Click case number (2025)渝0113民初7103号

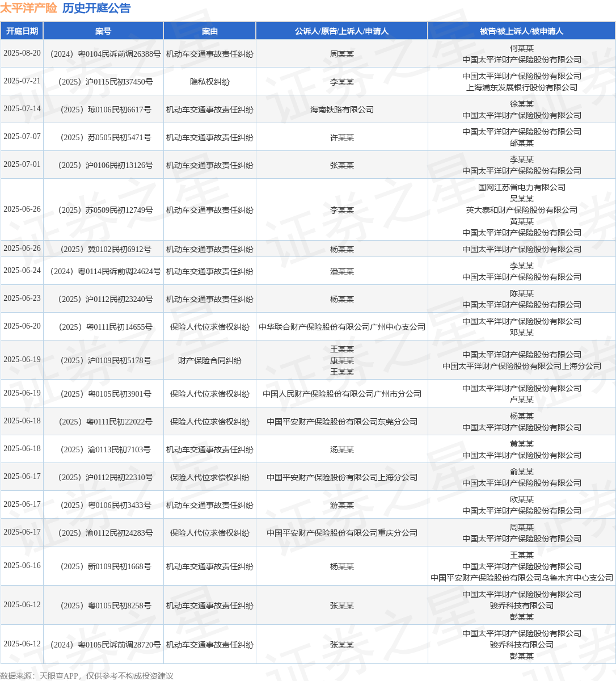103,449
